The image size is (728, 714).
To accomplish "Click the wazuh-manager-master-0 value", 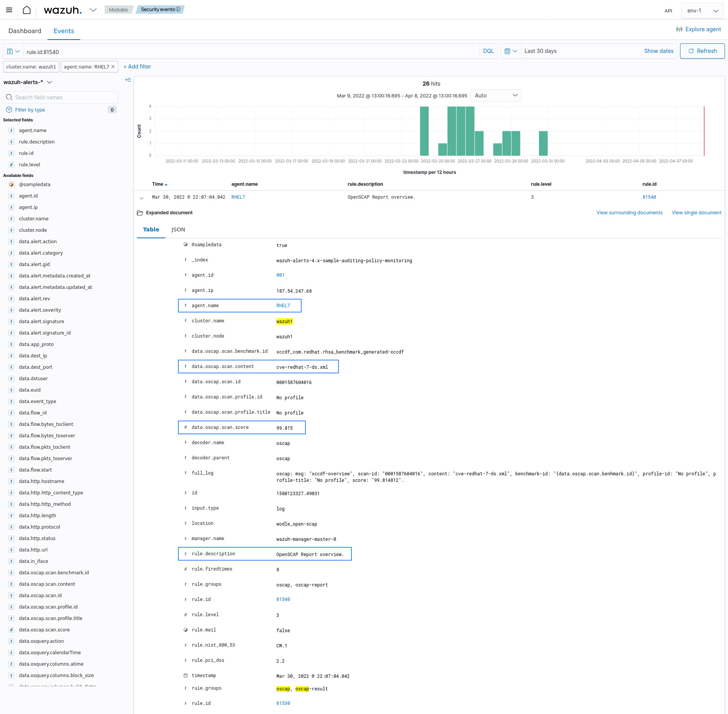I will [x=306, y=539].
